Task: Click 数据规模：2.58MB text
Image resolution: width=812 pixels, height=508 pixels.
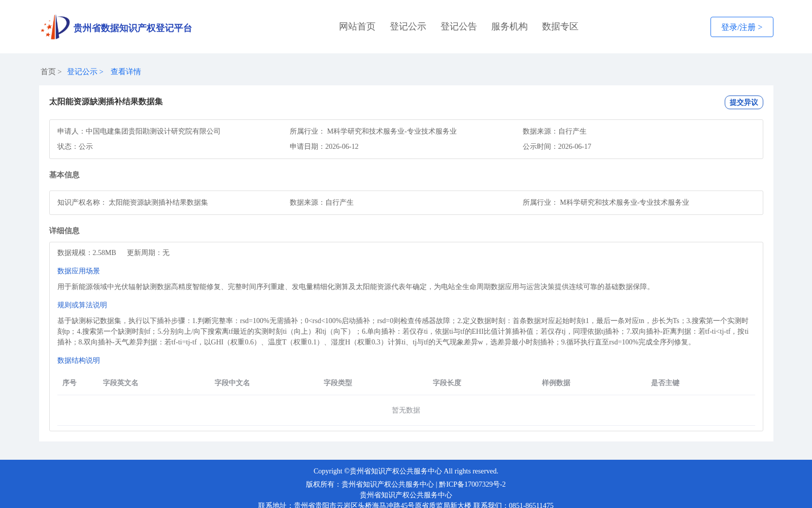Action: coord(87,252)
